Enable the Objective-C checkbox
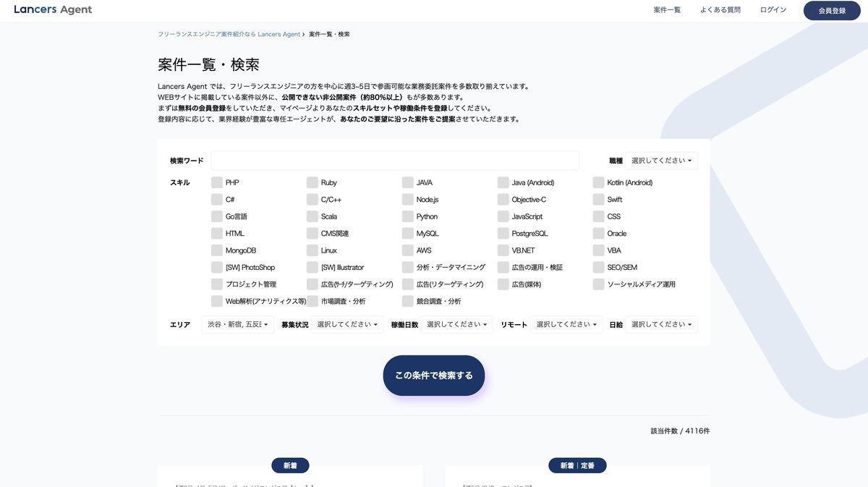 pyautogui.click(x=503, y=200)
